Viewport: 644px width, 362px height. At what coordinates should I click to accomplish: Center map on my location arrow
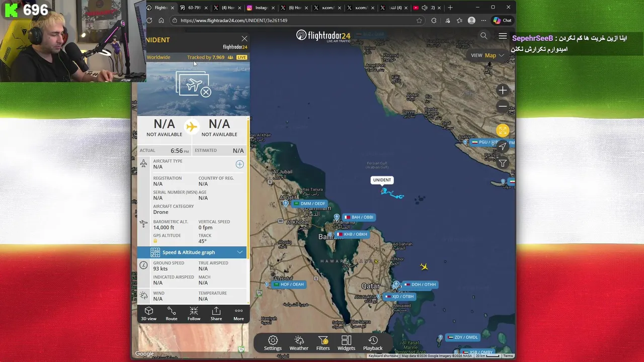pos(503,147)
